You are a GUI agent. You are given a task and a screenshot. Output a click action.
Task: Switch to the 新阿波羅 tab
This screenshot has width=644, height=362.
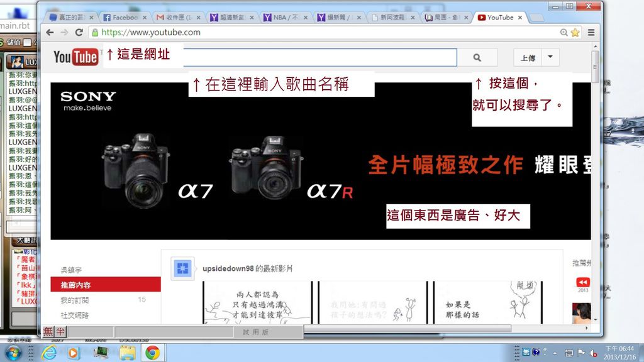pyautogui.click(x=392, y=17)
